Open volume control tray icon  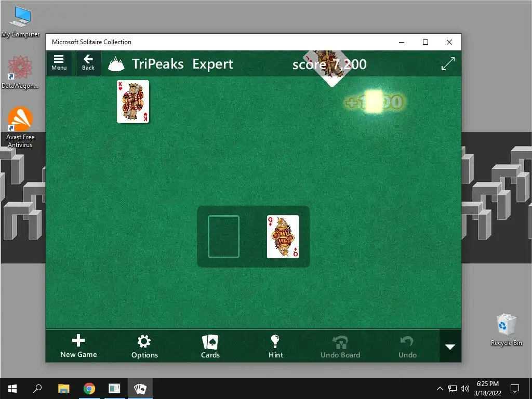point(465,389)
